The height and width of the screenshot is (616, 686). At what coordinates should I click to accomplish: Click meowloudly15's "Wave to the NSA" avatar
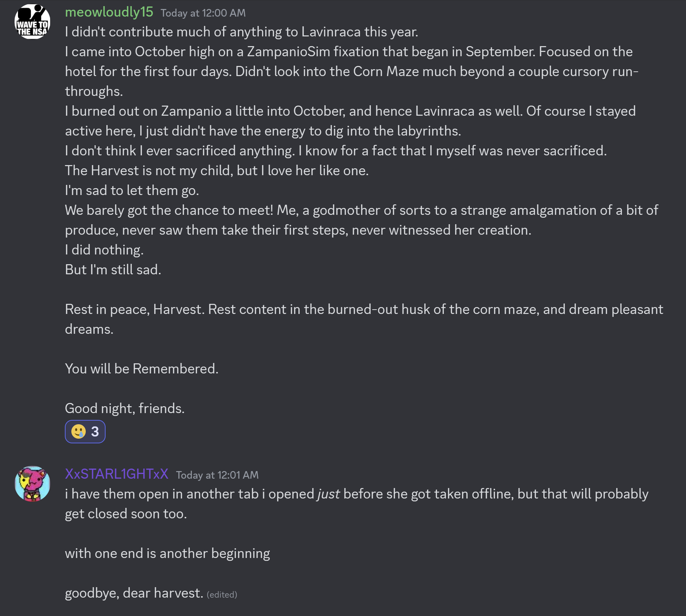click(32, 22)
